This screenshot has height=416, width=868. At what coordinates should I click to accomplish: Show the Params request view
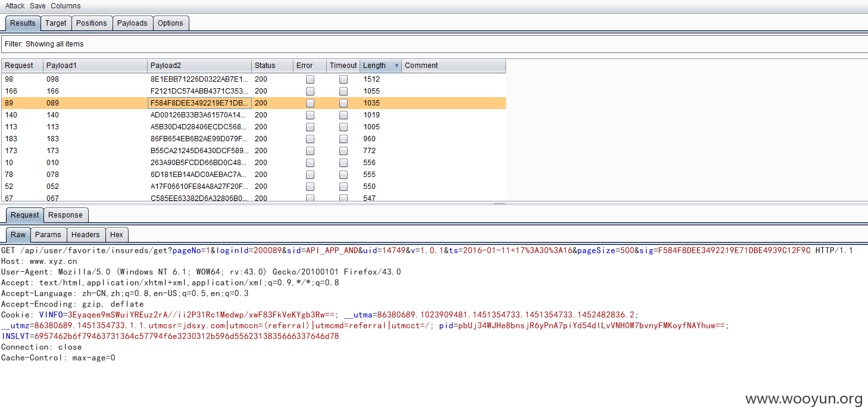click(x=48, y=235)
